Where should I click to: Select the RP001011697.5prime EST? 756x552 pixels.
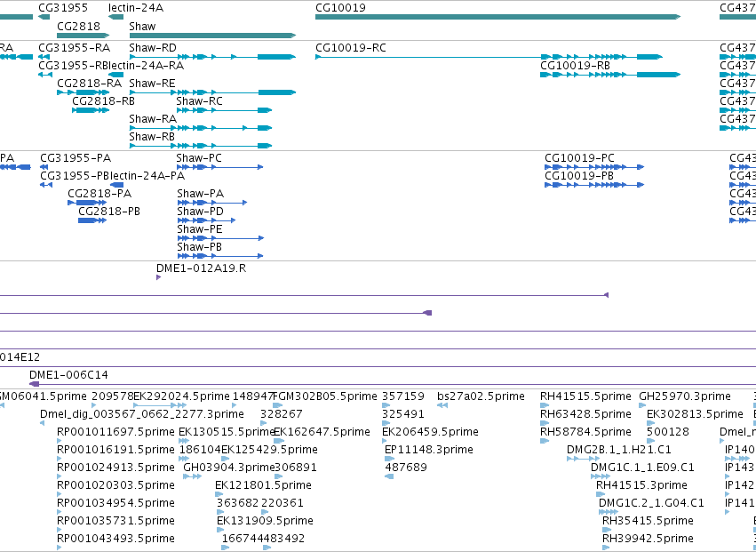pos(60,441)
